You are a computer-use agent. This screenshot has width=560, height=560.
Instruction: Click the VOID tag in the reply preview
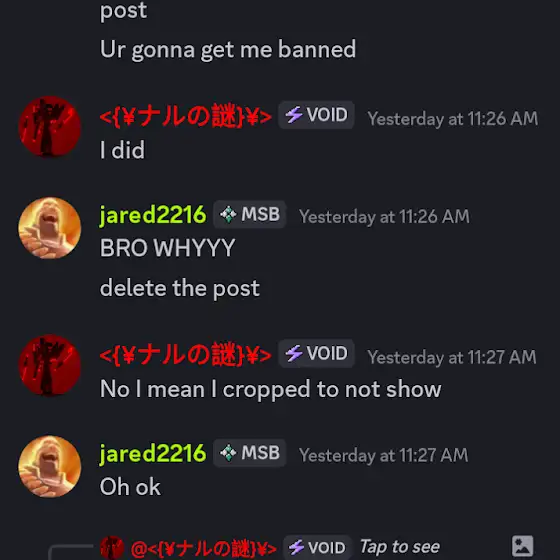tap(317, 547)
